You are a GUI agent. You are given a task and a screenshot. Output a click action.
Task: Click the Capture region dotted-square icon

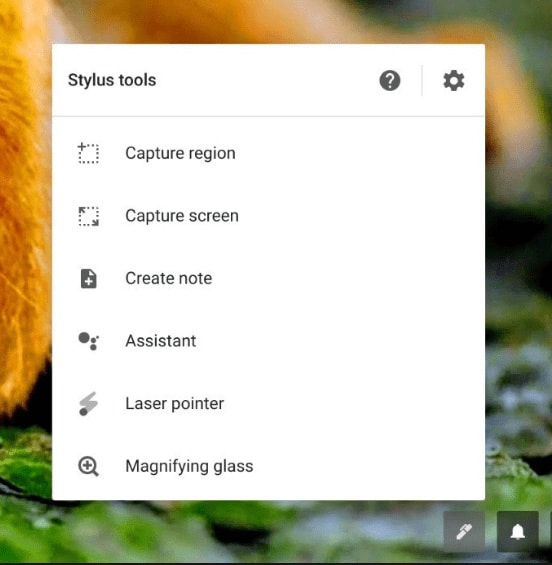[88, 153]
